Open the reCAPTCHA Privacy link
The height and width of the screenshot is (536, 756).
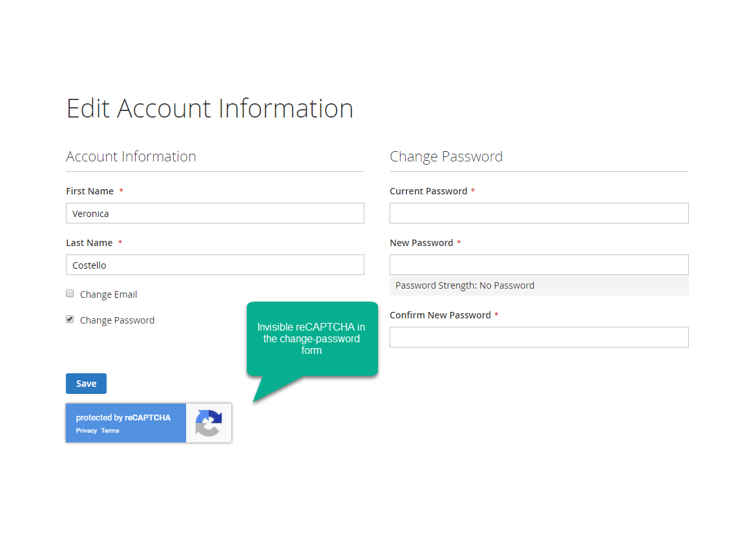[x=87, y=431]
